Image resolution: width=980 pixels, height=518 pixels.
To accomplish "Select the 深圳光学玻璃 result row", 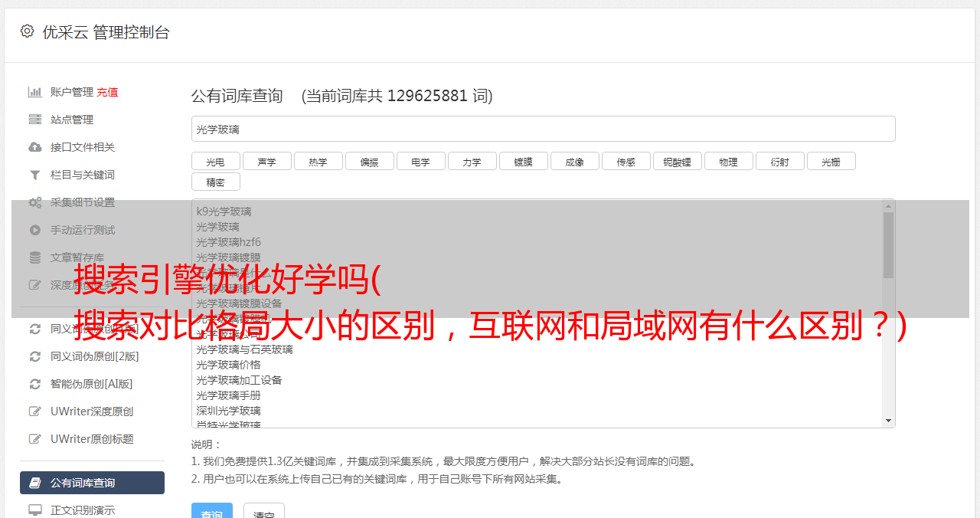I will [x=537, y=411].
